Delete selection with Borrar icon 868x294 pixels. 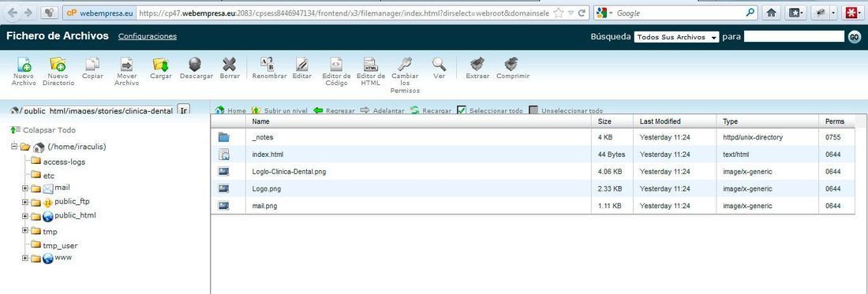click(x=229, y=65)
